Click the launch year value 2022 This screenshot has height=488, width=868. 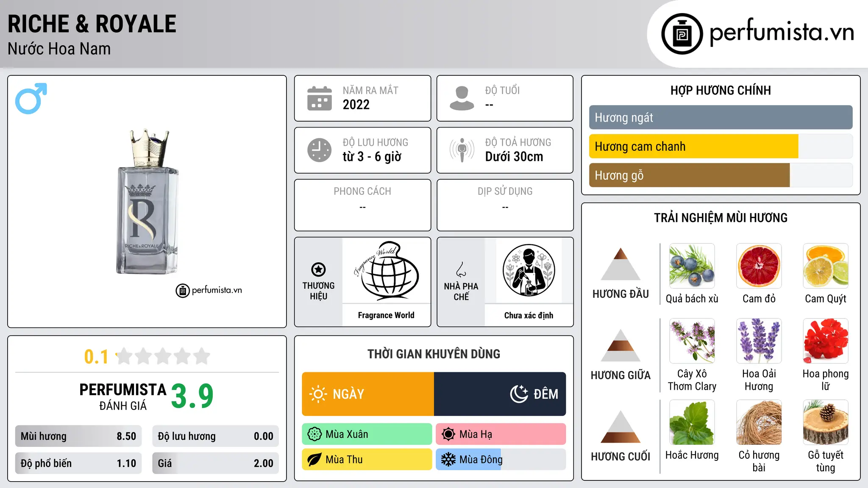[356, 105]
